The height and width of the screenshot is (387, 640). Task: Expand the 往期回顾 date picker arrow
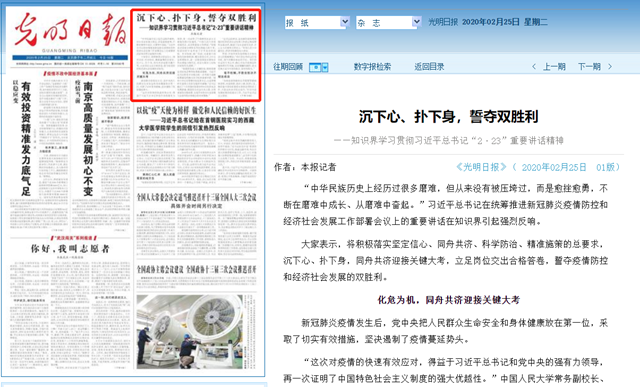click(325, 67)
